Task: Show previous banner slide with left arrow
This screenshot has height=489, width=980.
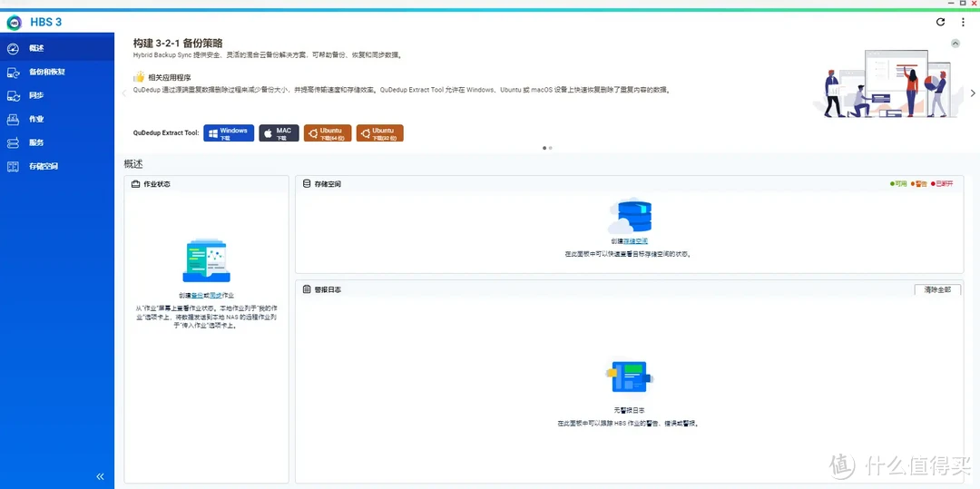Action: (x=123, y=93)
